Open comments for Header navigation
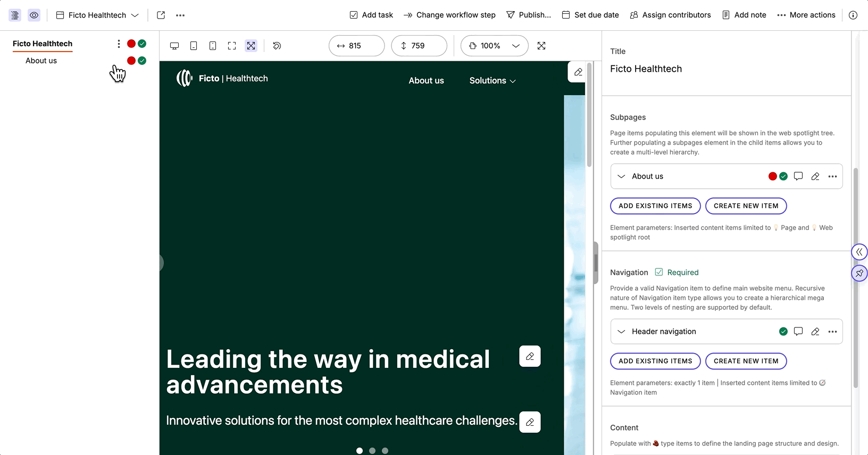868x455 pixels. (x=798, y=332)
